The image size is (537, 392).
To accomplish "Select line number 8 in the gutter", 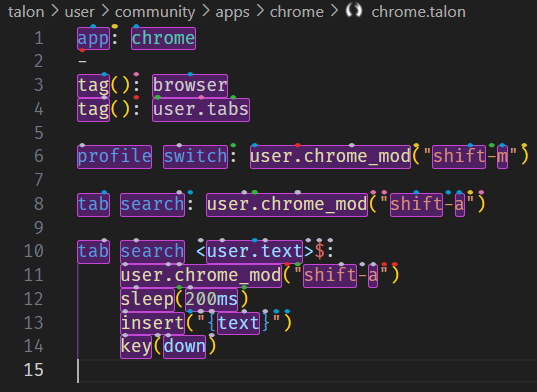I will 39,204.
